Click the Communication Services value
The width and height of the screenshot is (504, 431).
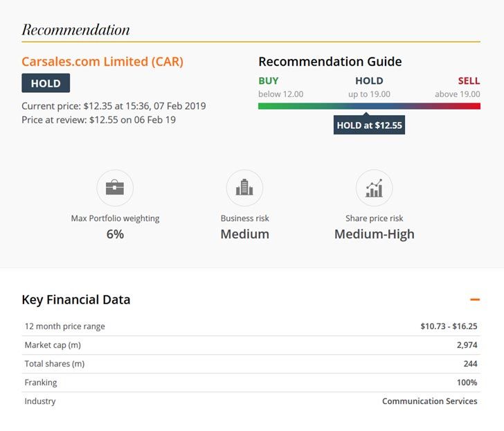point(430,401)
